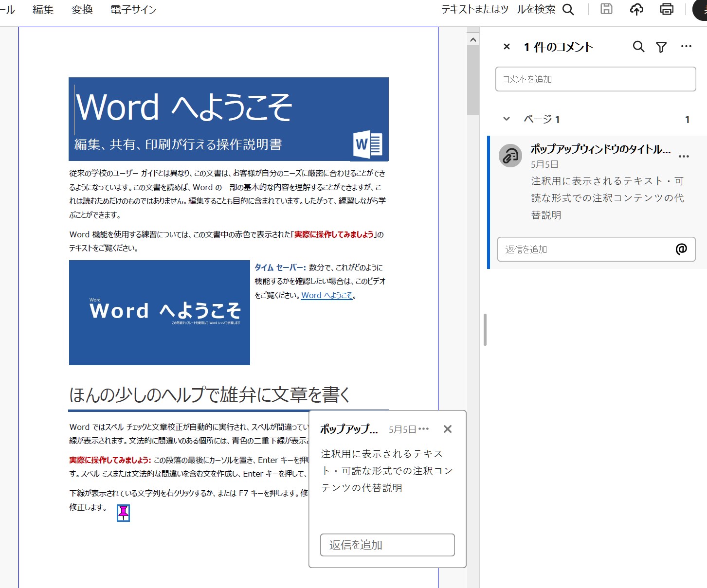The height and width of the screenshot is (588, 707).
Task: Click the 1 件のコメント header text
Action: pos(559,47)
